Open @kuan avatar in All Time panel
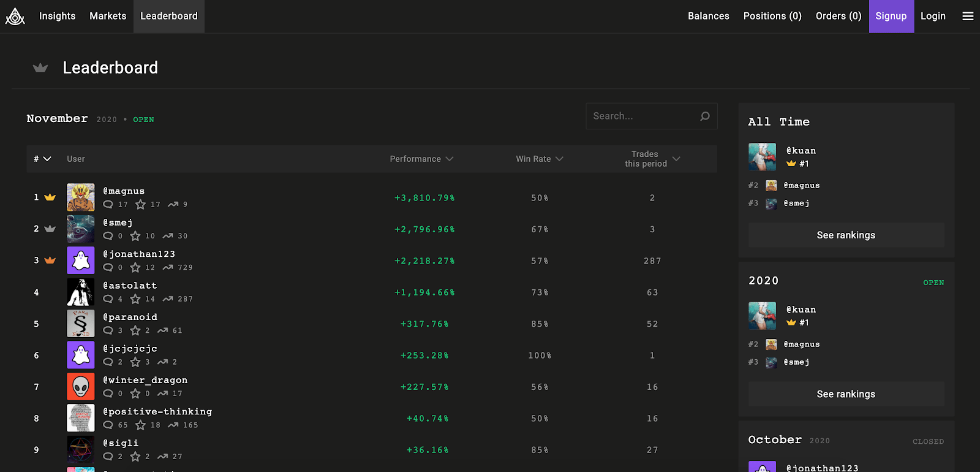 (762, 157)
